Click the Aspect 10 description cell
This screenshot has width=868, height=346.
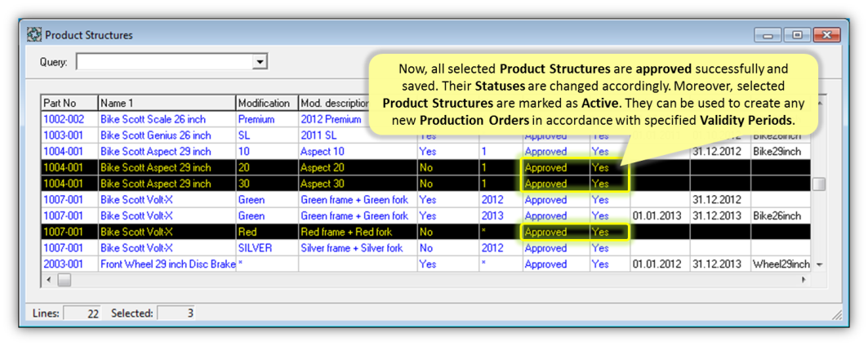pos(358,151)
